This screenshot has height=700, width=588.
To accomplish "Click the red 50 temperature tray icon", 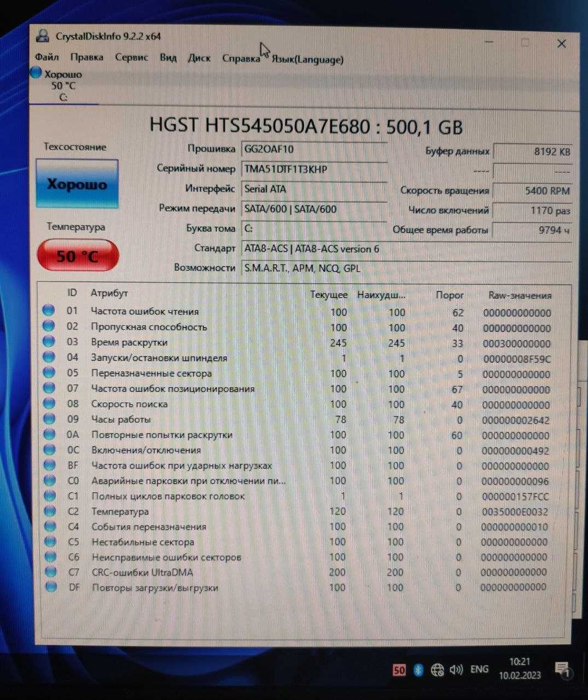I will click(x=399, y=669).
